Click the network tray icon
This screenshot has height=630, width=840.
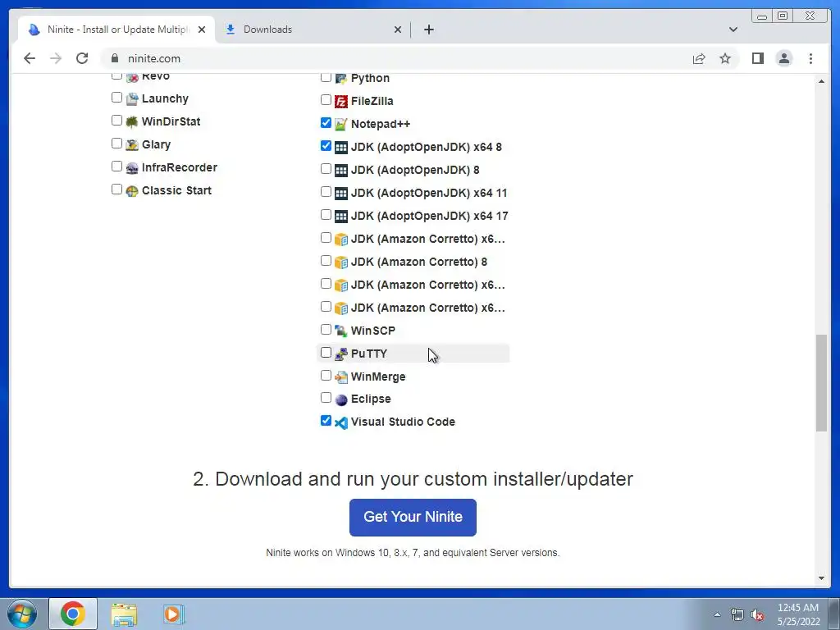(x=737, y=615)
